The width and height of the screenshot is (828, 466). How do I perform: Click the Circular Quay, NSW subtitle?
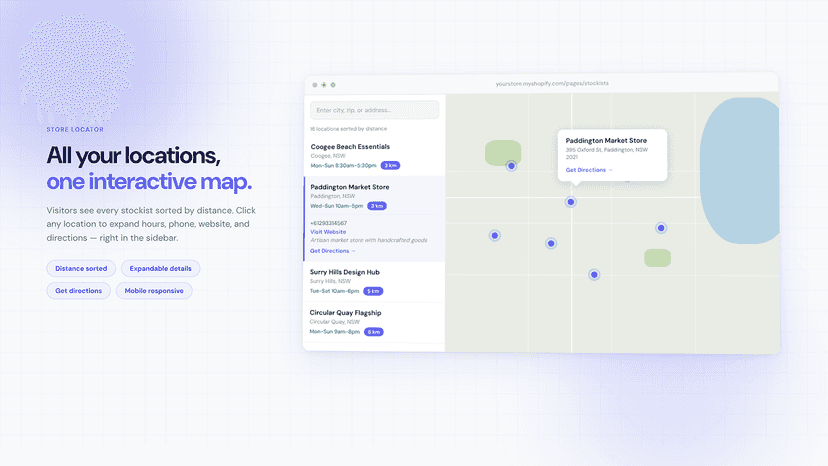coord(334,322)
